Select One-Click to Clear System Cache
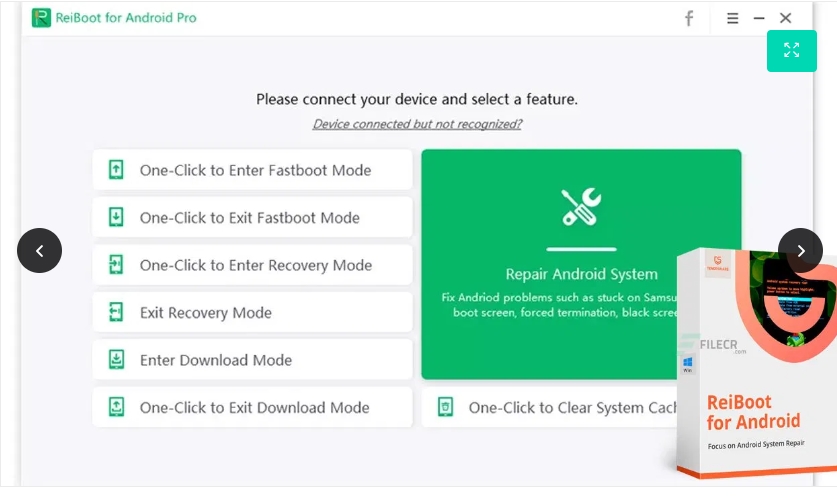The height and width of the screenshot is (496, 837). [x=550, y=407]
